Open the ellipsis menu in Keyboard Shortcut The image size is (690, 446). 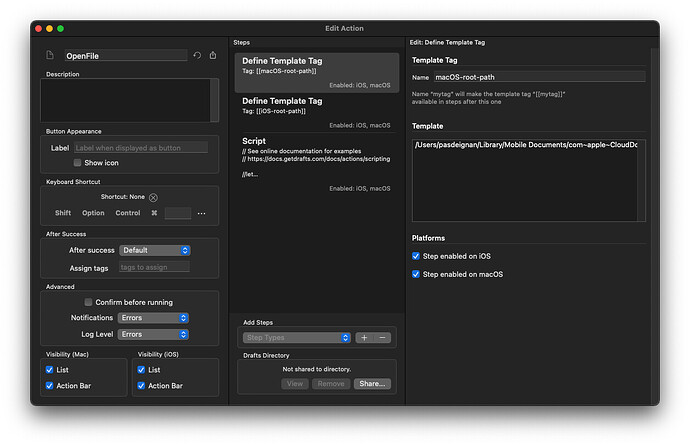[x=202, y=213]
